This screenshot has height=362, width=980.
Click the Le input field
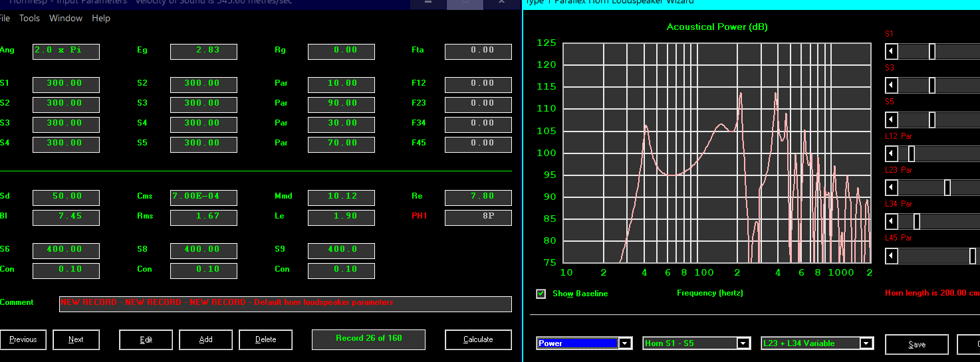(x=341, y=217)
